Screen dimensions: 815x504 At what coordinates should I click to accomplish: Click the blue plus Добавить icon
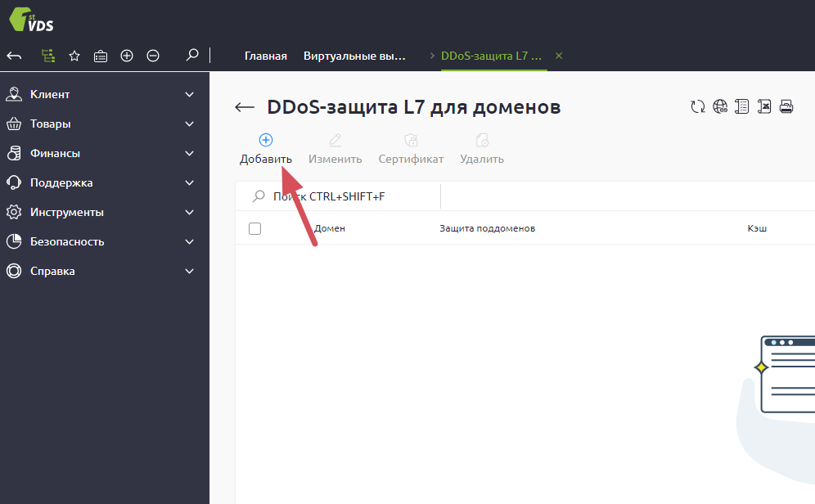point(266,140)
